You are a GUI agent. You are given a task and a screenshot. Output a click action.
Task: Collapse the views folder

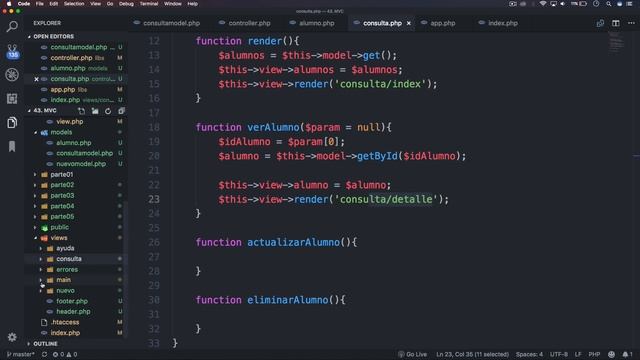pyautogui.click(x=58, y=238)
